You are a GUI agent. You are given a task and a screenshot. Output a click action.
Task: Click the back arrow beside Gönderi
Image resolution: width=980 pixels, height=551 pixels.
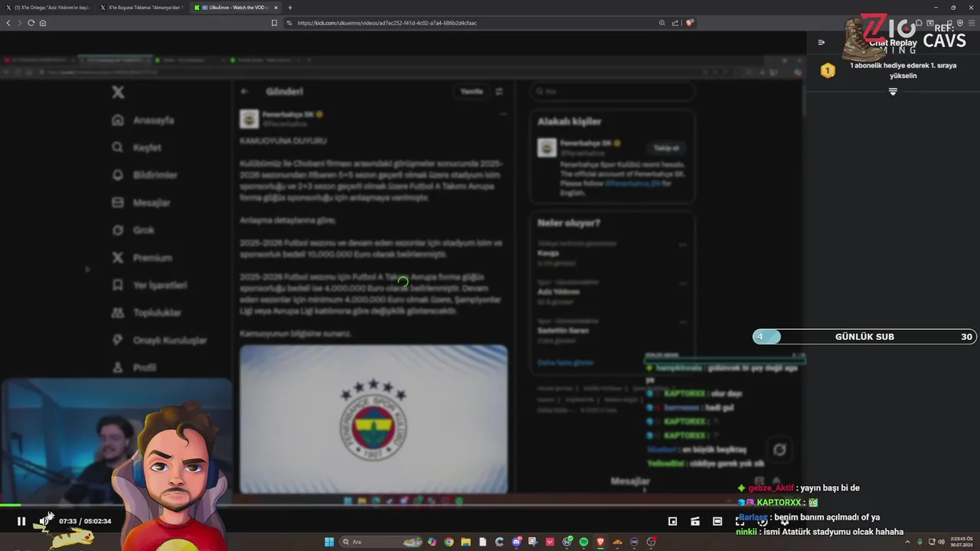point(244,92)
